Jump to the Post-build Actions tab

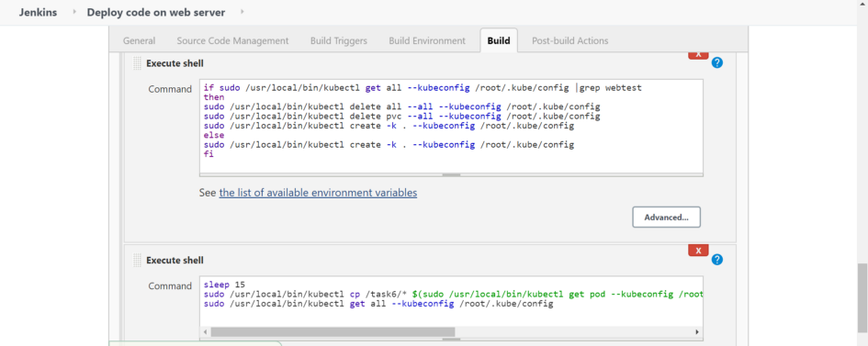tap(569, 41)
